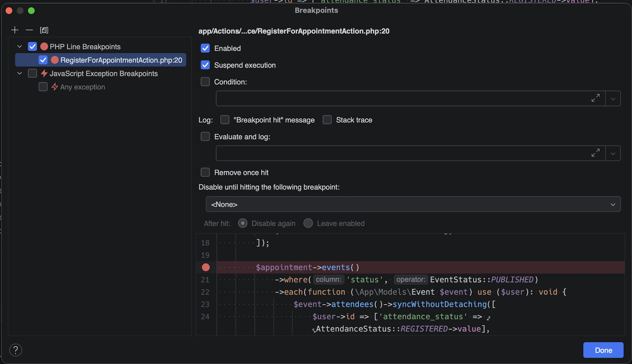Select JavaScript Exception Breakpoints group label
This screenshot has height=364, width=632.
[x=104, y=73]
